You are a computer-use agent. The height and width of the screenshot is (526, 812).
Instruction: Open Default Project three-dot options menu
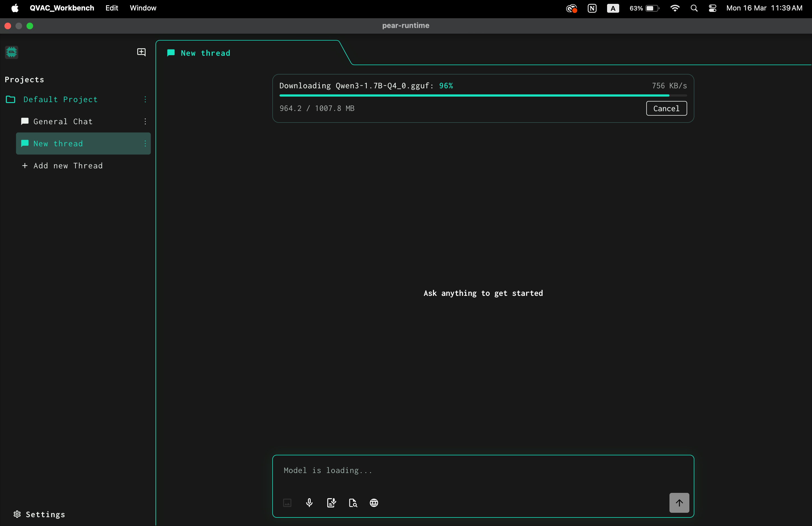tap(145, 99)
